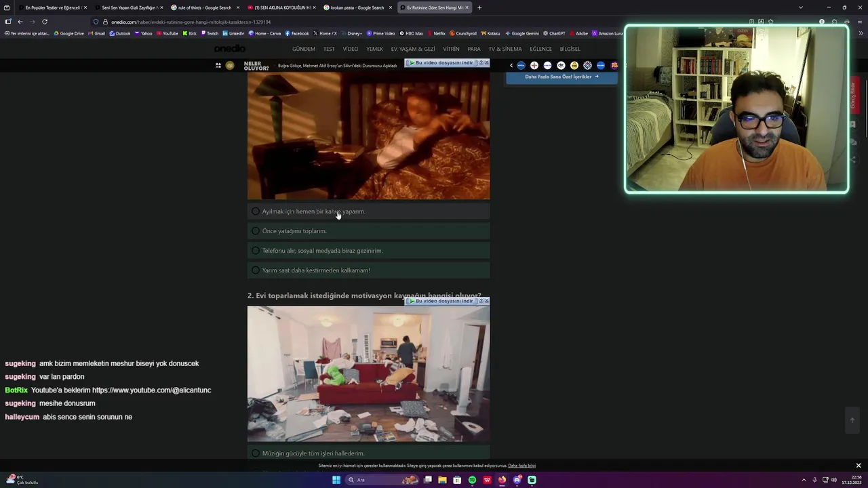Select 'Önce yatağımı toplarım' option
The image size is (868, 488).
(368, 231)
